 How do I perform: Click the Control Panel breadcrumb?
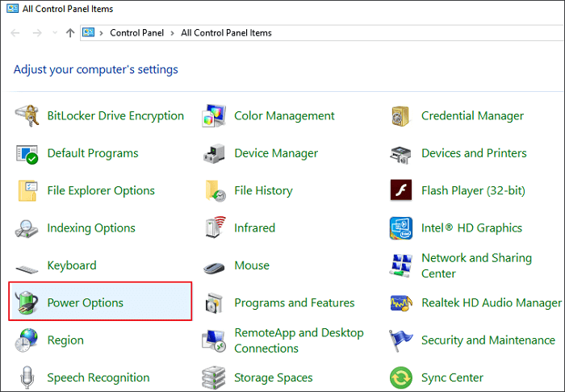click(136, 33)
